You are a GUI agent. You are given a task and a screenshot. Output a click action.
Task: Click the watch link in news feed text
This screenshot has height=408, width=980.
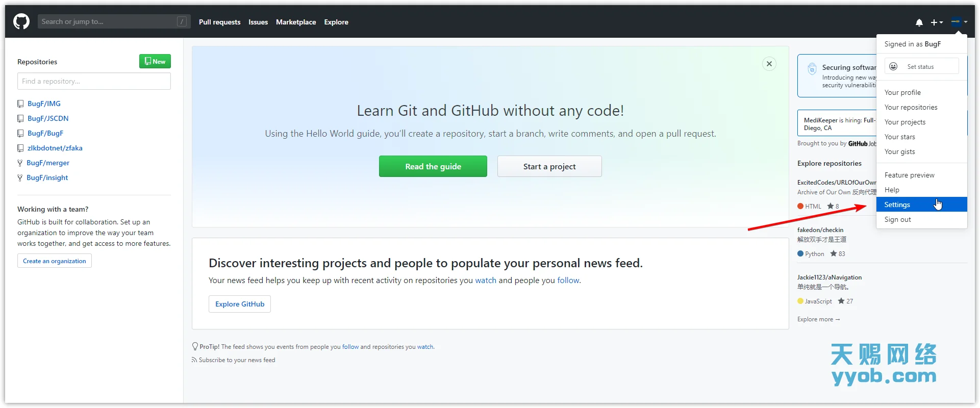[486, 280]
